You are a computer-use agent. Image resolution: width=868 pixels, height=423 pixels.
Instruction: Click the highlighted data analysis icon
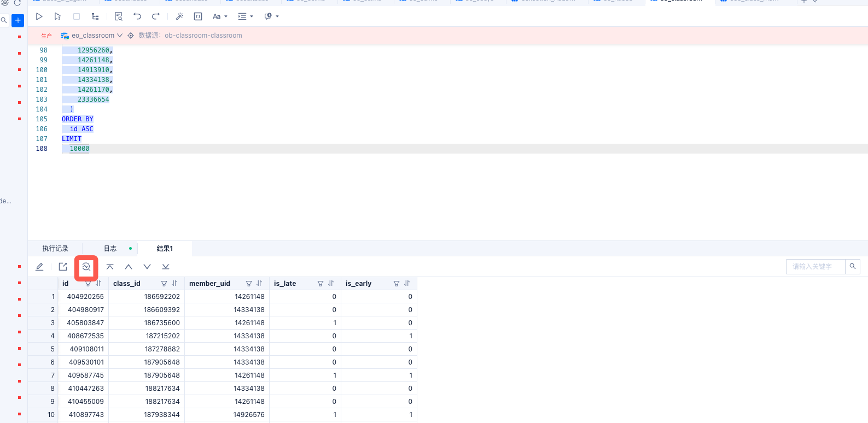click(86, 267)
